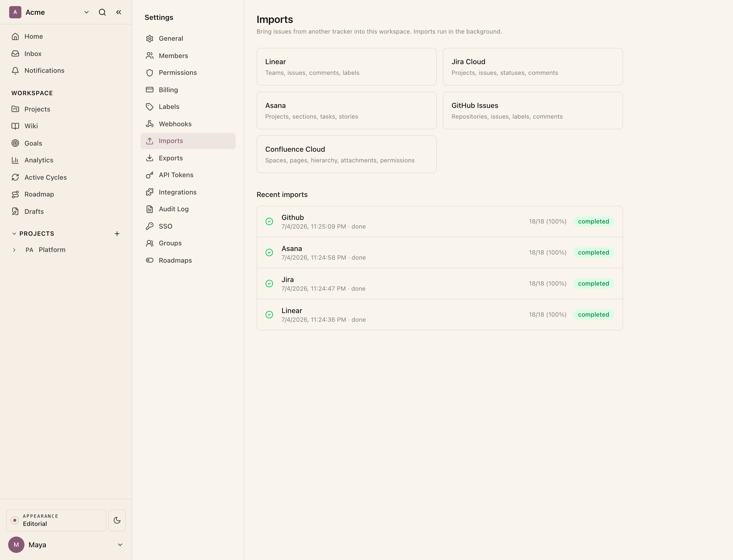Collapse the sidebar with double-chevron icon

(119, 12)
